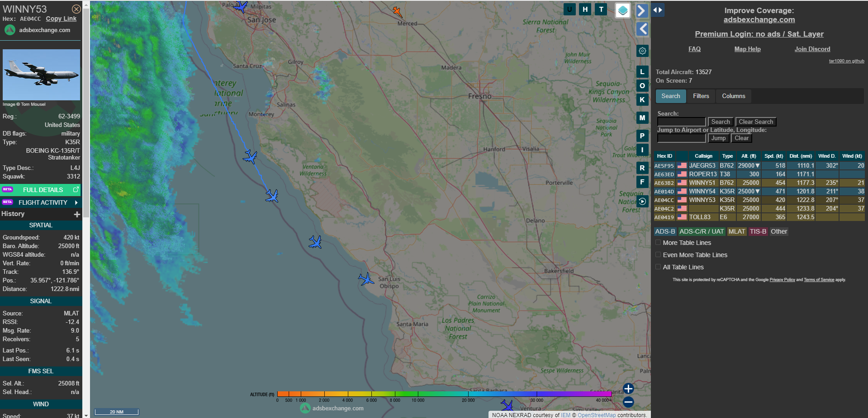868x418 pixels.
Task: Click the H map toggle button
Action: [x=585, y=9]
